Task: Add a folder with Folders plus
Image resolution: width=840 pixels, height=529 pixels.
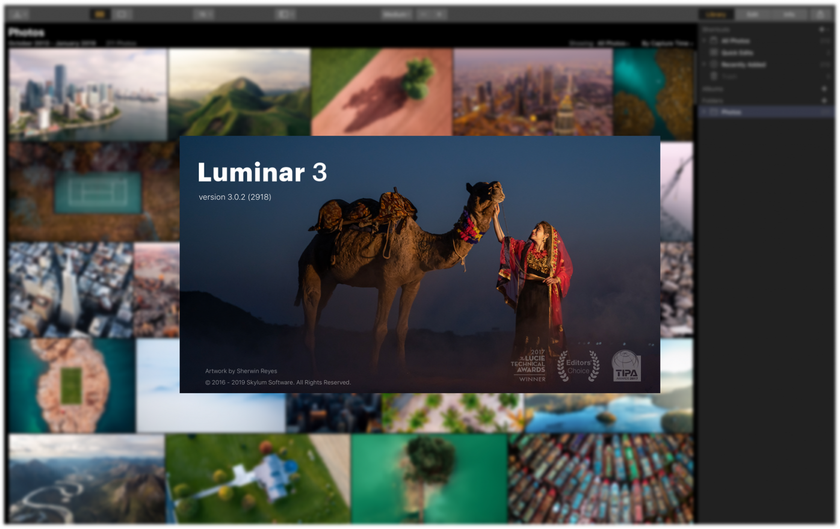Action: [x=824, y=100]
